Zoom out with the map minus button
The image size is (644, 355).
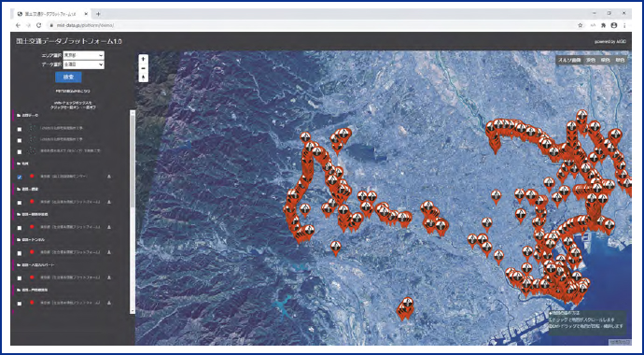(144, 68)
